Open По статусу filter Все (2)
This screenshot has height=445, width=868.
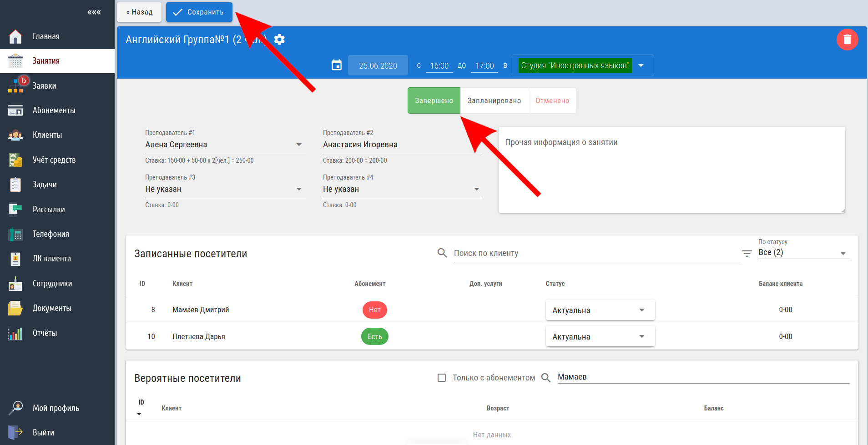(803, 252)
